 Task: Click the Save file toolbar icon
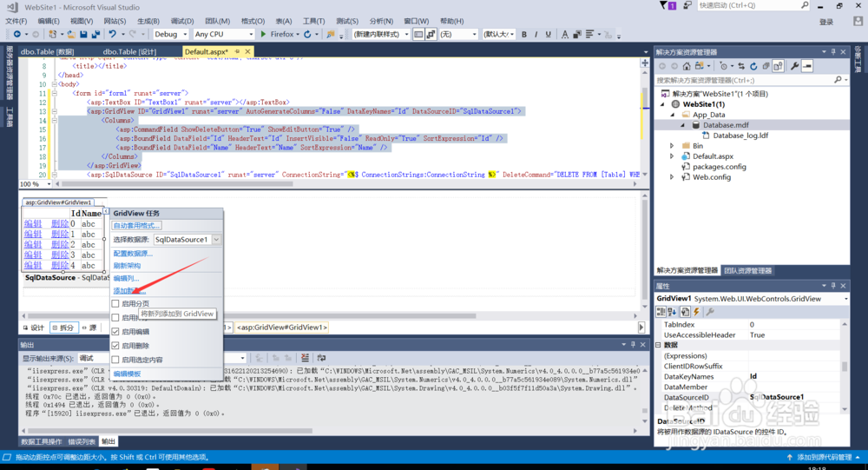click(x=83, y=35)
